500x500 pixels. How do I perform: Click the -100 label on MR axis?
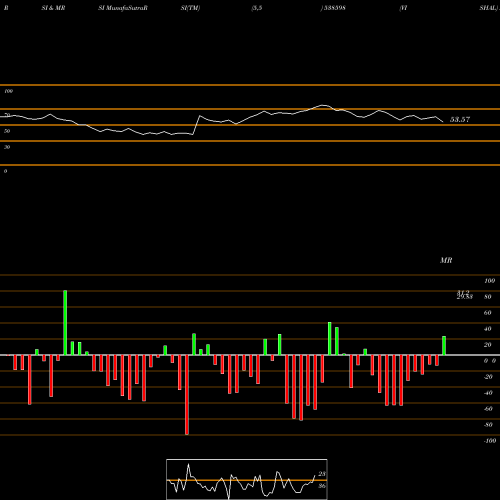click(x=490, y=441)
